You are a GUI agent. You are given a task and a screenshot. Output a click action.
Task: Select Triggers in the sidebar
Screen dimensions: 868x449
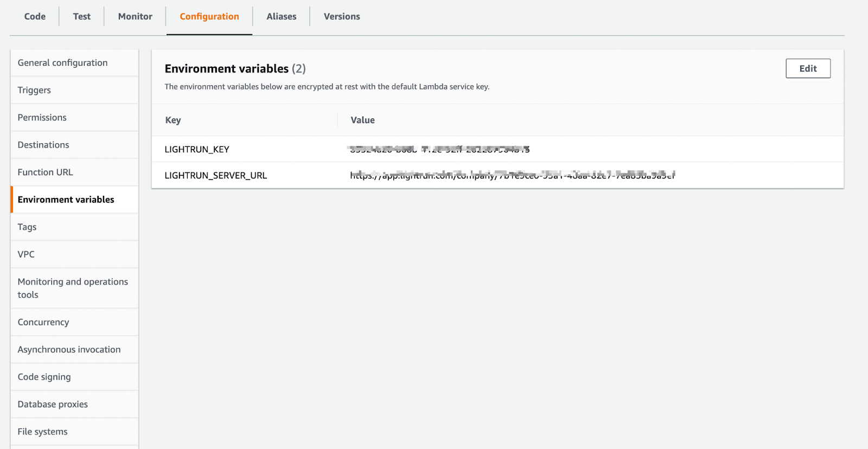(x=34, y=90)
